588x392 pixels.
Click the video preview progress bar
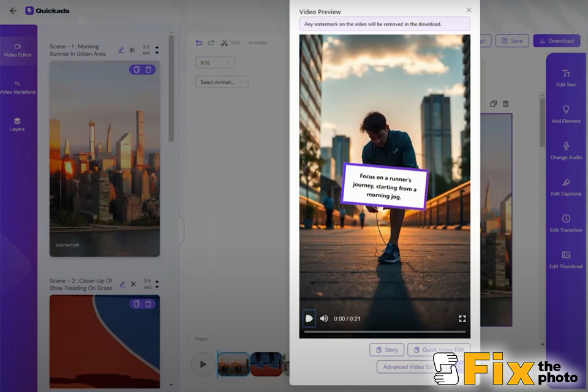(x=385, y=332)
